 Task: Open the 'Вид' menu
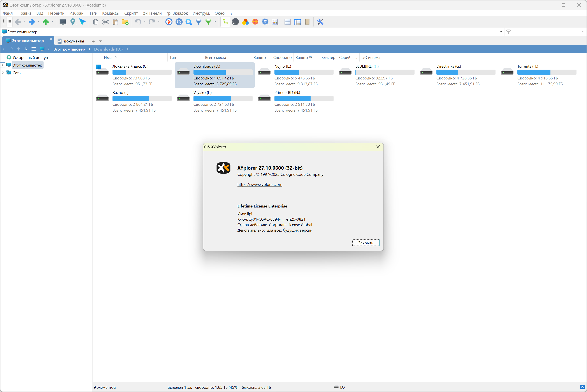pyautogui.click(x=40, y=13)
